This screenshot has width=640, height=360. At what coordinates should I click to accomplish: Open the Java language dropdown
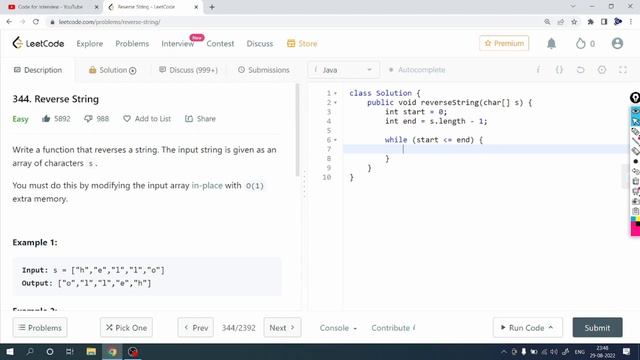pos(344,70)
